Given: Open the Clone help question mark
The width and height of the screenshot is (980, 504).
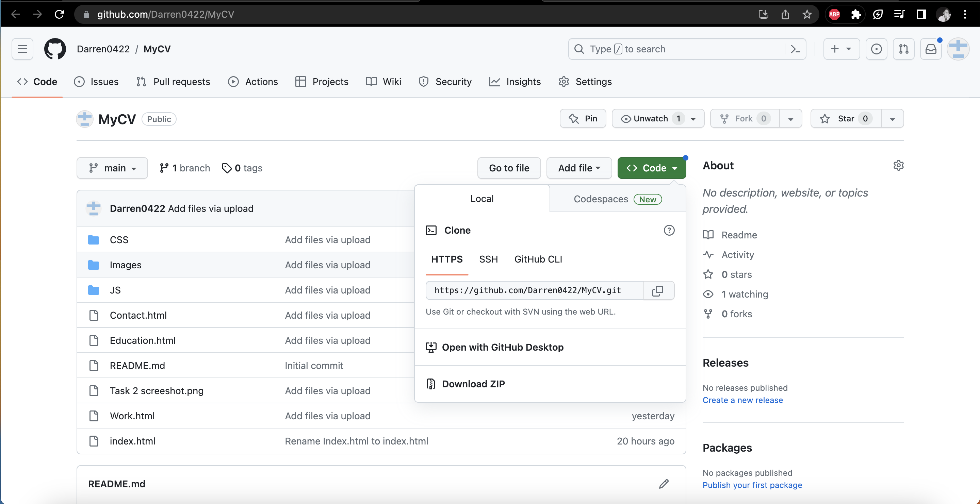Looking at the screenshot, I should [x=669, y=230].
